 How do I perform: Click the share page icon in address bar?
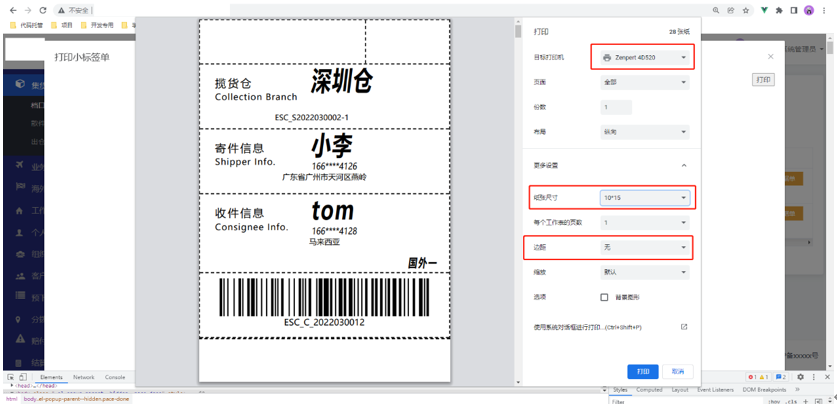pos(731,10)
